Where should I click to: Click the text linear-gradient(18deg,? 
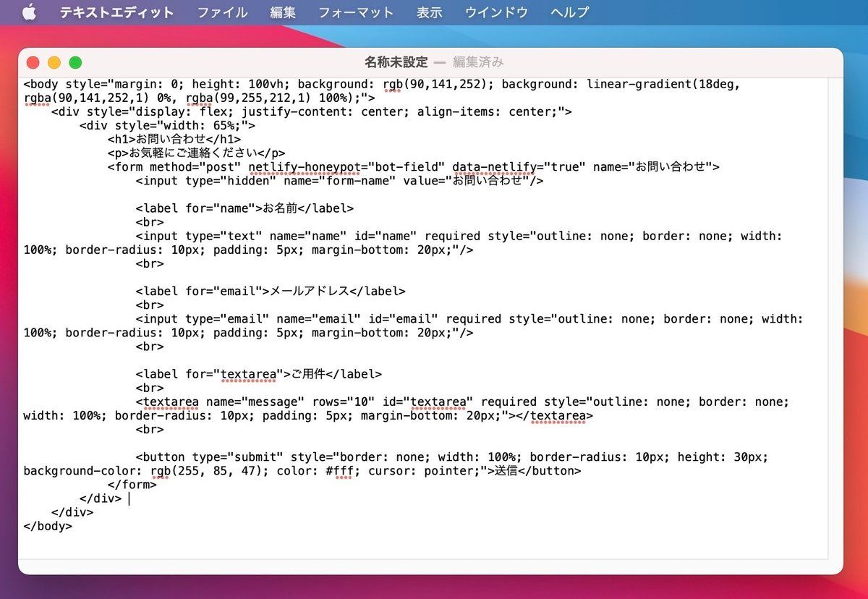tap(664, 84)
